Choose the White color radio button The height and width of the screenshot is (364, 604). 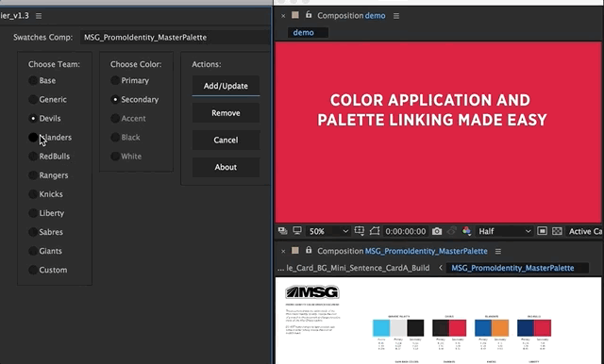click(115, 157)
